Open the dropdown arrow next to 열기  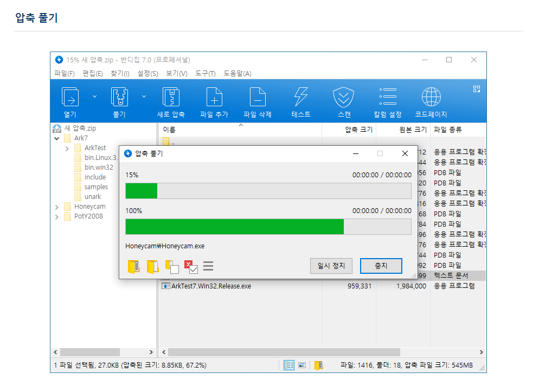click(x=94, y=97)
